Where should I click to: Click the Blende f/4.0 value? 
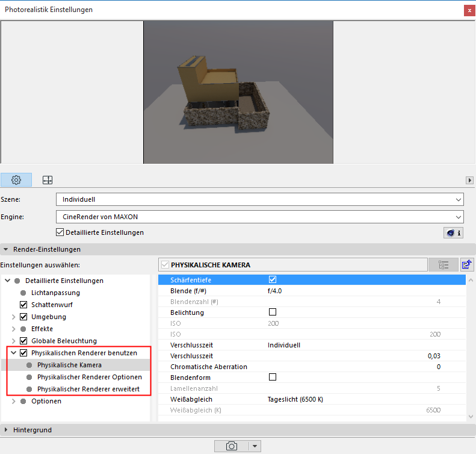click(x=274, y=291)
